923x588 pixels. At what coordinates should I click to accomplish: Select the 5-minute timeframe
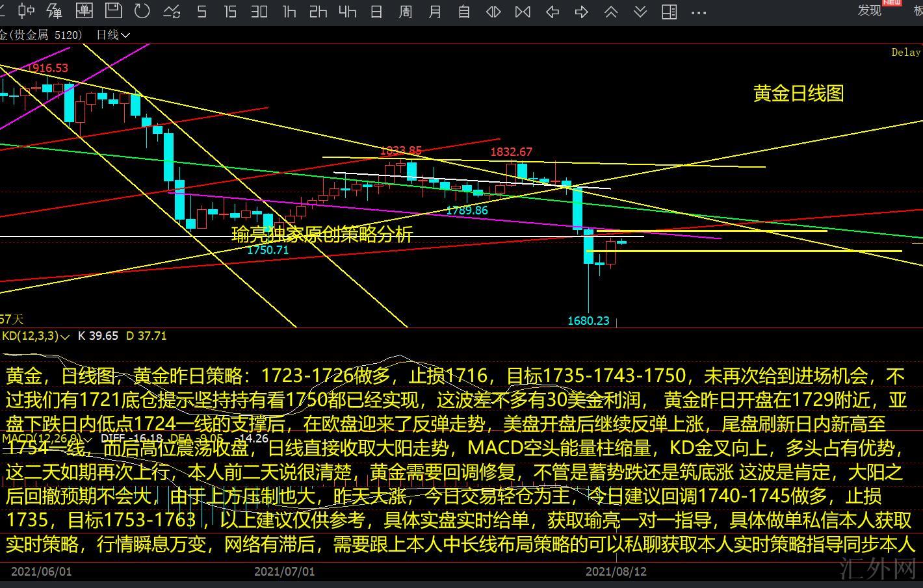pos(201,12)
